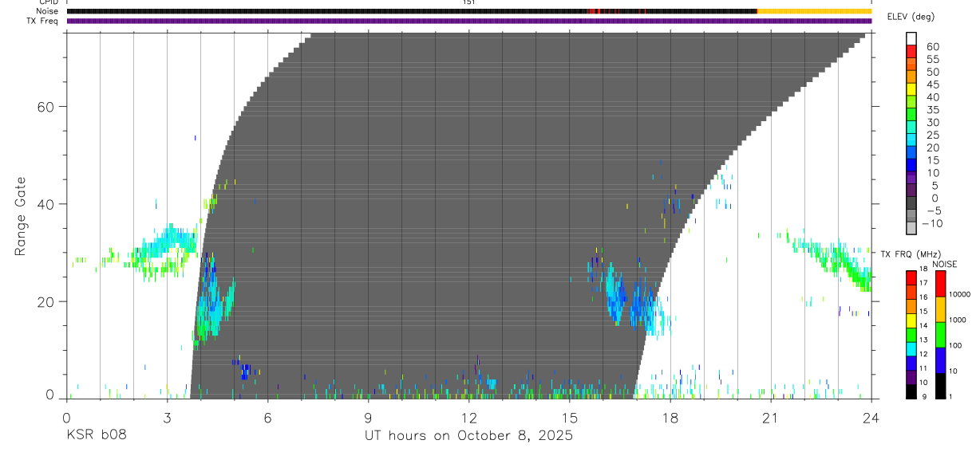Click the '15' tick on UT hours axis
The width and height of the screenshot is (980, 452).
[x=570, y=417]
